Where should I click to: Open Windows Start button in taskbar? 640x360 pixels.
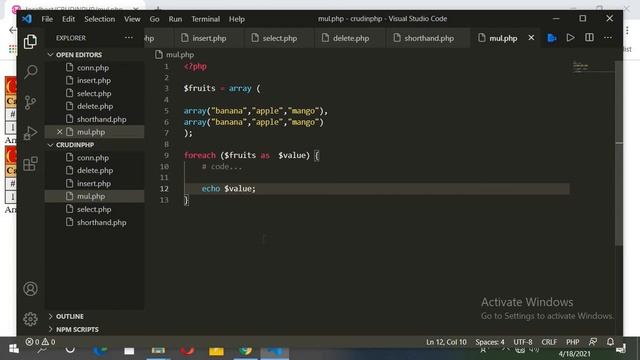[13, 349]
